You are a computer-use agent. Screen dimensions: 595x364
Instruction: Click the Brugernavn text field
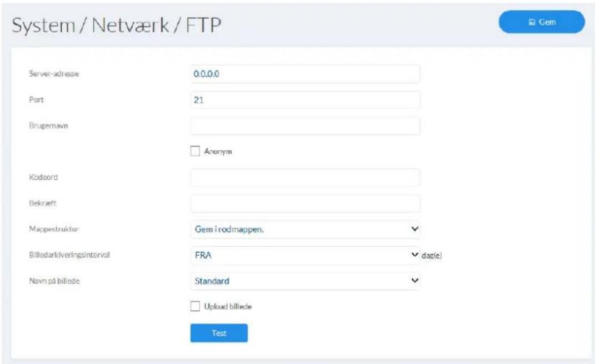click(x=306, y=126)
